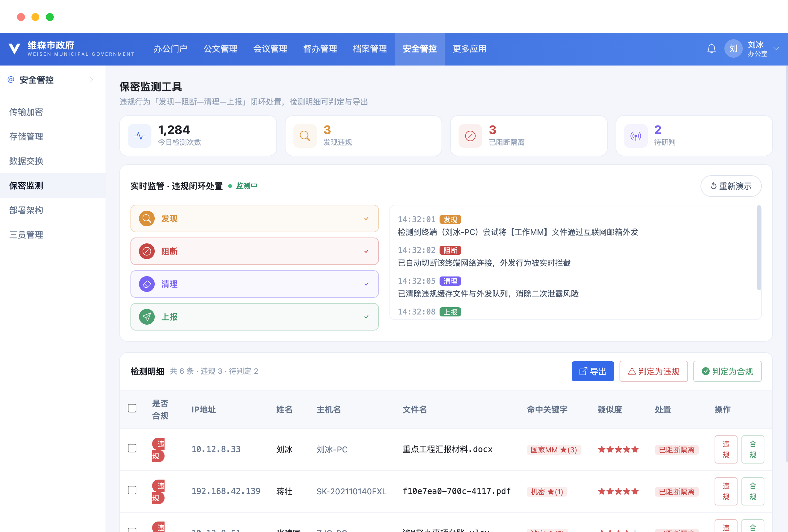Click the 刘 user avatar
The width and height of the screenshot is (788, 532).
733,49
